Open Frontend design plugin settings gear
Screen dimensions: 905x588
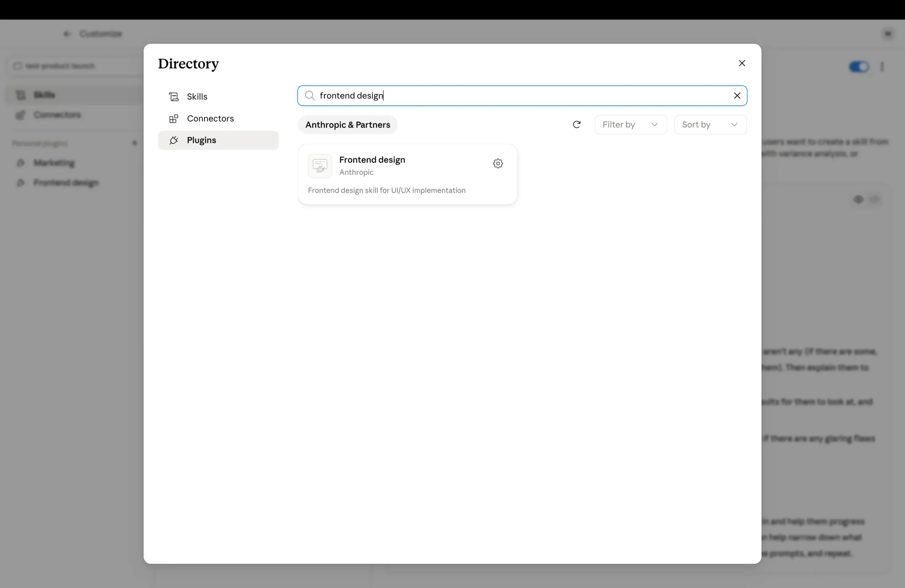pyautogui.click(x=498, y=164)
